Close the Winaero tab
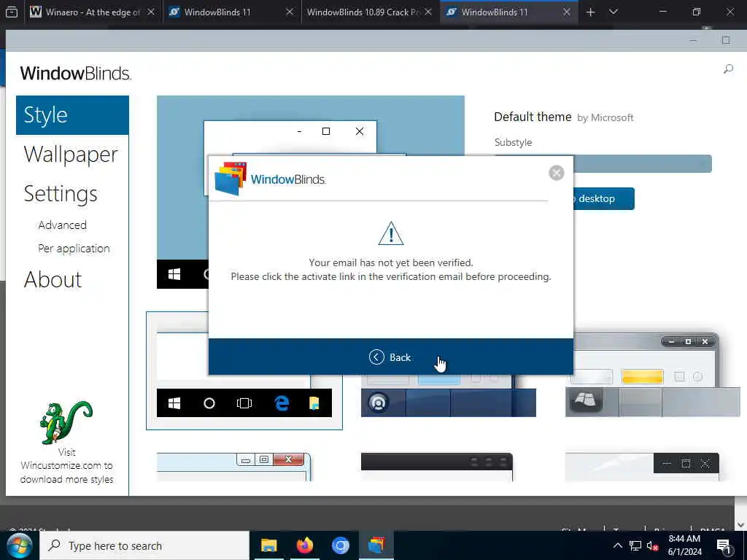Image resolution: width=747 pixels, height=560 pixels. coord(150,12)
